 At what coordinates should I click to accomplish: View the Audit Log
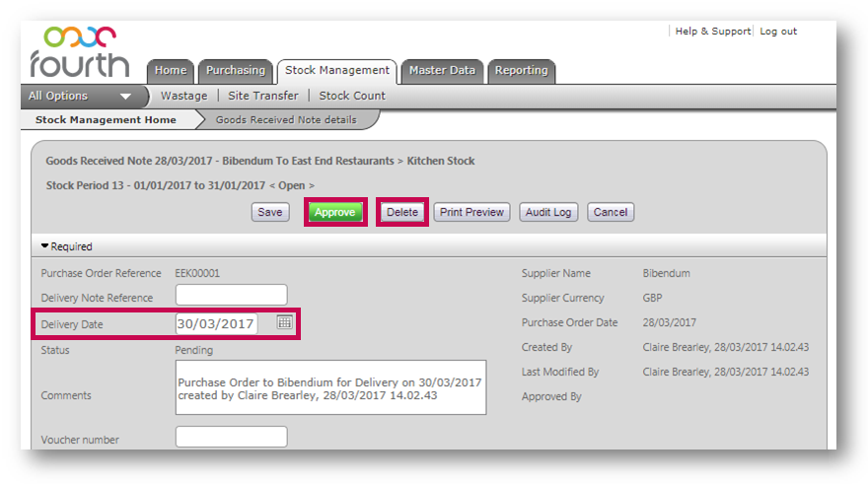pyautogui.click(x=547, y=212)
